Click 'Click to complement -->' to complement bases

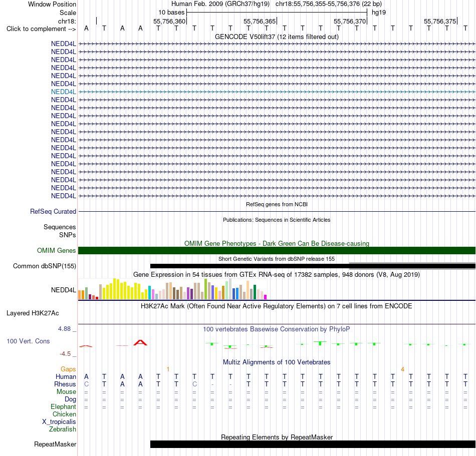[41, 29]
